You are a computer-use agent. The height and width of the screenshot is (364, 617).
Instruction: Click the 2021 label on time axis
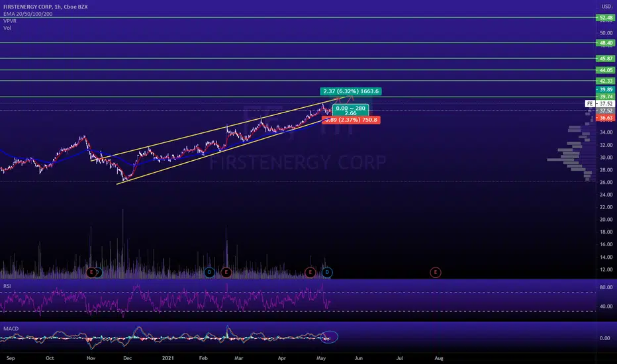[167, 358]
